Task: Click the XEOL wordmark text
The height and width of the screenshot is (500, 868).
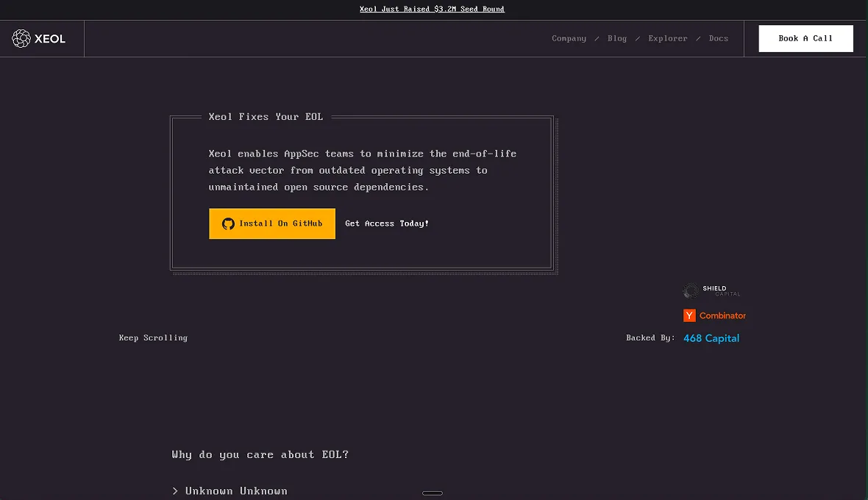Action: tap(50, 39)
